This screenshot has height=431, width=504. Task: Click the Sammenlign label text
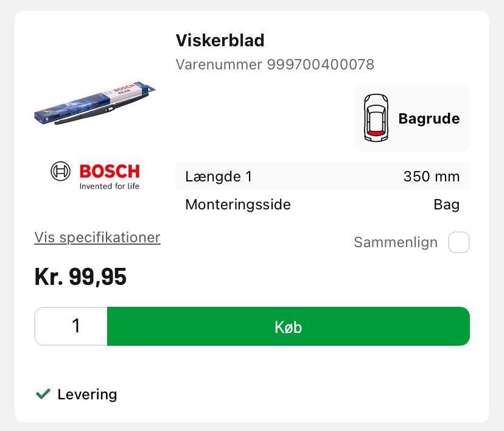point(396,242)
